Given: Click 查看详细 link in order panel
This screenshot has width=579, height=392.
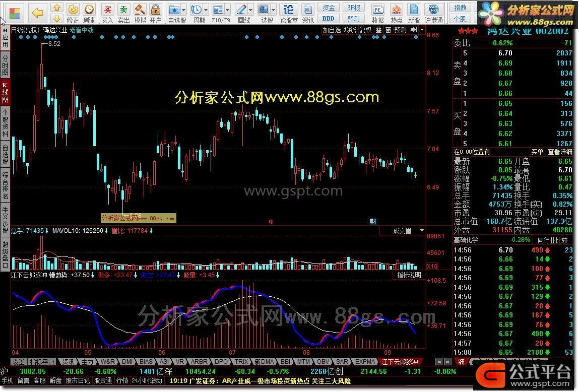Looking at the screenshot, I should (560, 152).
